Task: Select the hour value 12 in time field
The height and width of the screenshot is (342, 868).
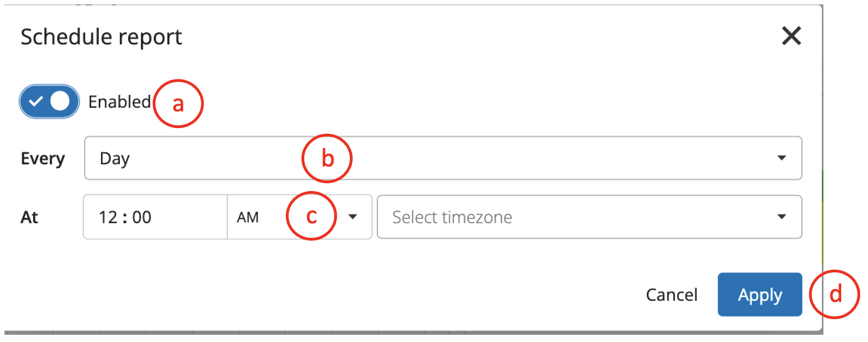Action: [109, 217]
